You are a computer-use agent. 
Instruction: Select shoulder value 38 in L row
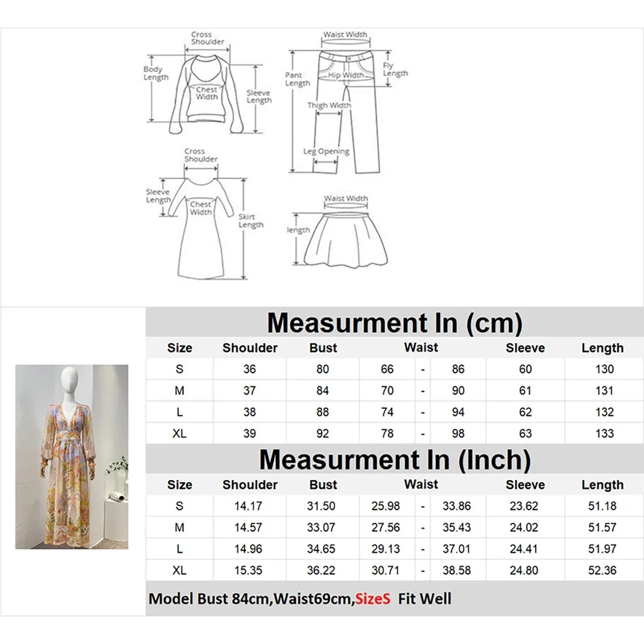(x=249, y=411)
